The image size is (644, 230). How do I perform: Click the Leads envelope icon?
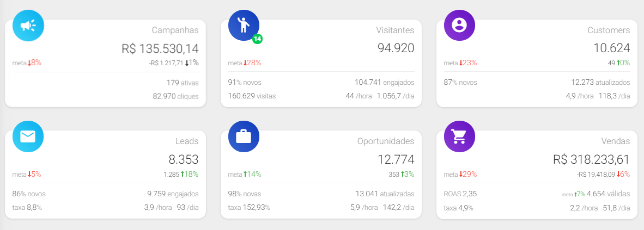tap(28, 136)
